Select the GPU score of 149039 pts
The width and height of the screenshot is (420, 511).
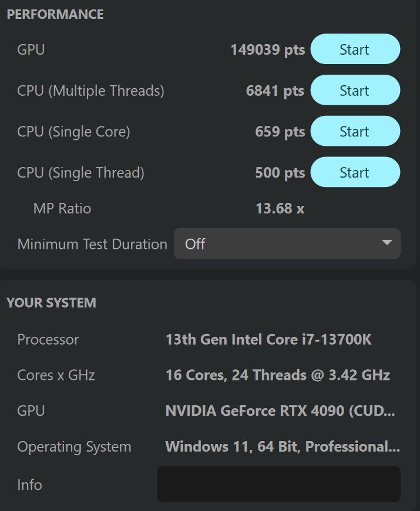[268, 49]
